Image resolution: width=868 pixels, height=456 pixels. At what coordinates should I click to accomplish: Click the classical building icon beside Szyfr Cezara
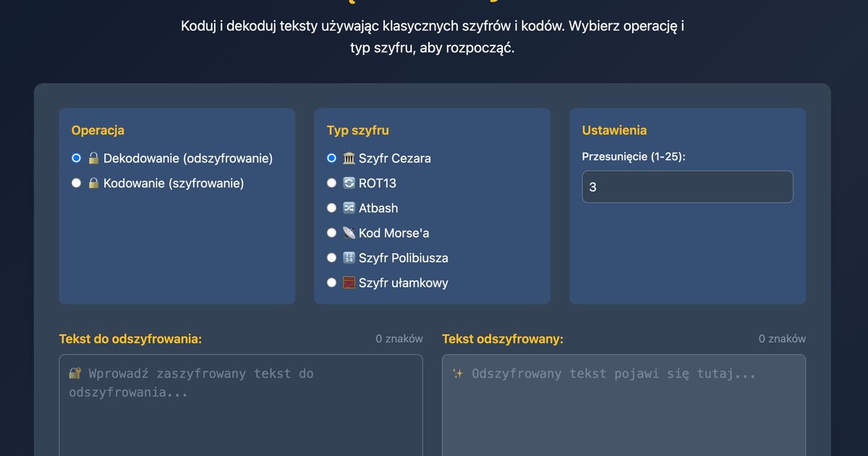(x=348, y=158)
